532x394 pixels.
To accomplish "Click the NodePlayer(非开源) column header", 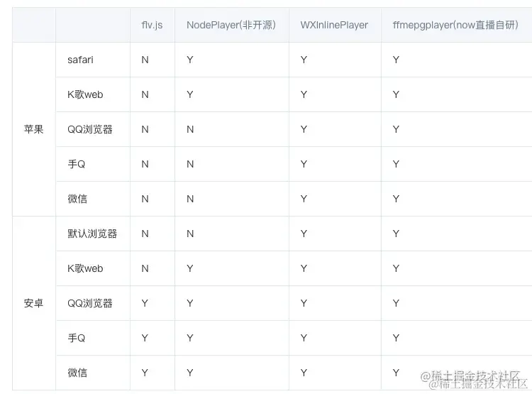I will coord(231,25).
